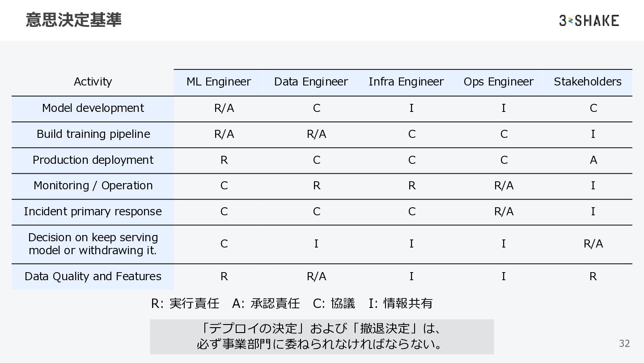Screen dimensions: 644x363
Task: Click the 3-SHAKE logo
Action: point(589,20)
